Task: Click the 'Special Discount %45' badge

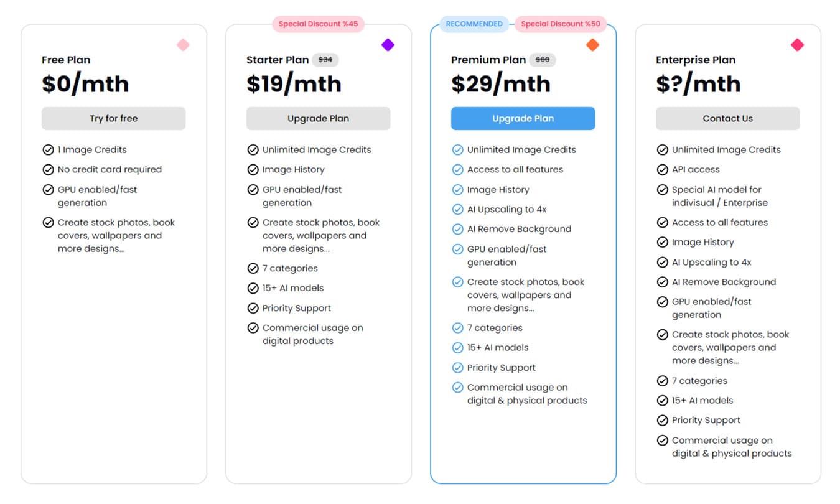Action: tap(318, 24)
